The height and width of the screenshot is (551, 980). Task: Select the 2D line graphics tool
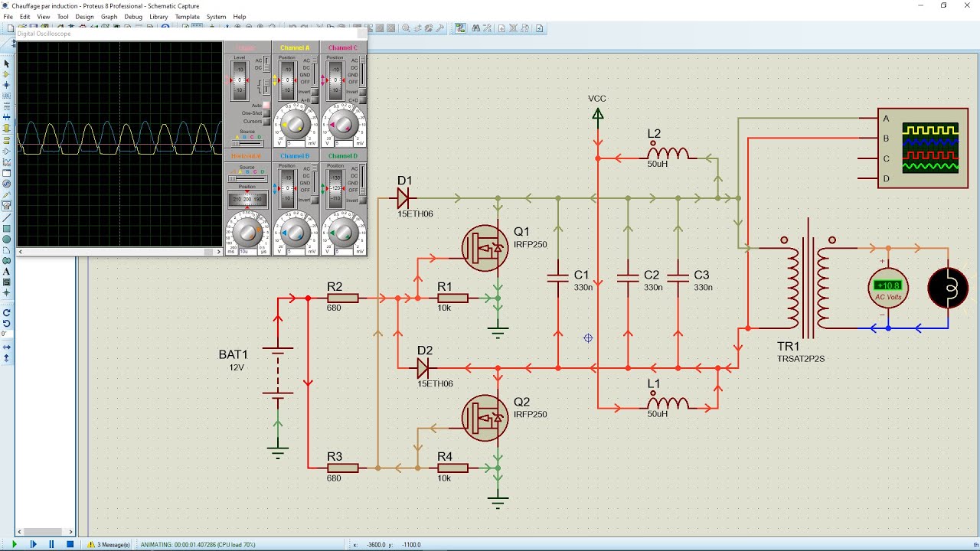coord(7,217)
